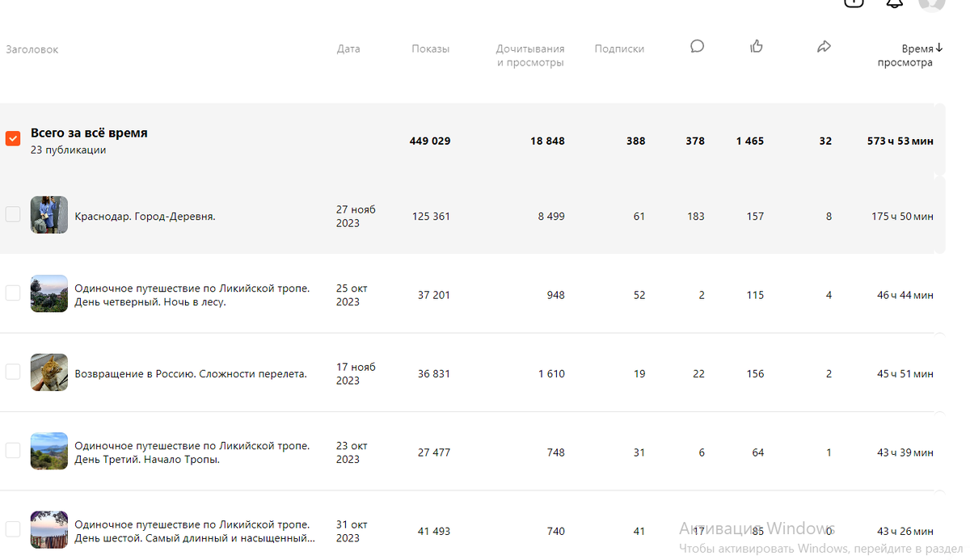Image resolution: width=970 pixels, height=560 pixels.
Task: Click the cat thumbnail image
Action: (x=49, y=373)
